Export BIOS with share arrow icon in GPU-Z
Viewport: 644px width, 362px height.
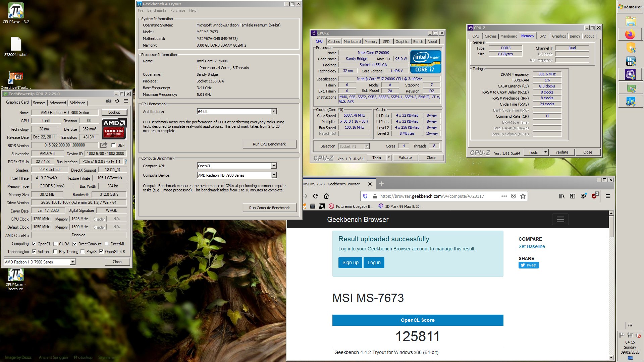104,145
